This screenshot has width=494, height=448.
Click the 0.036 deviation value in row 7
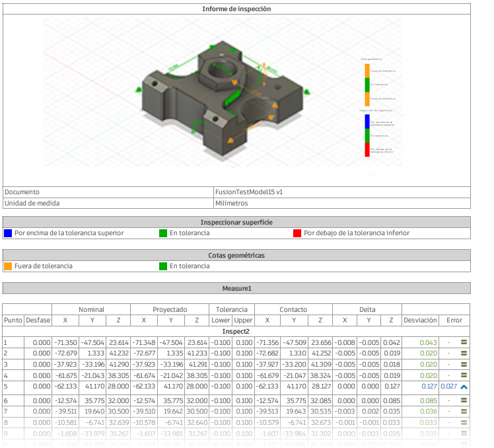428,412
